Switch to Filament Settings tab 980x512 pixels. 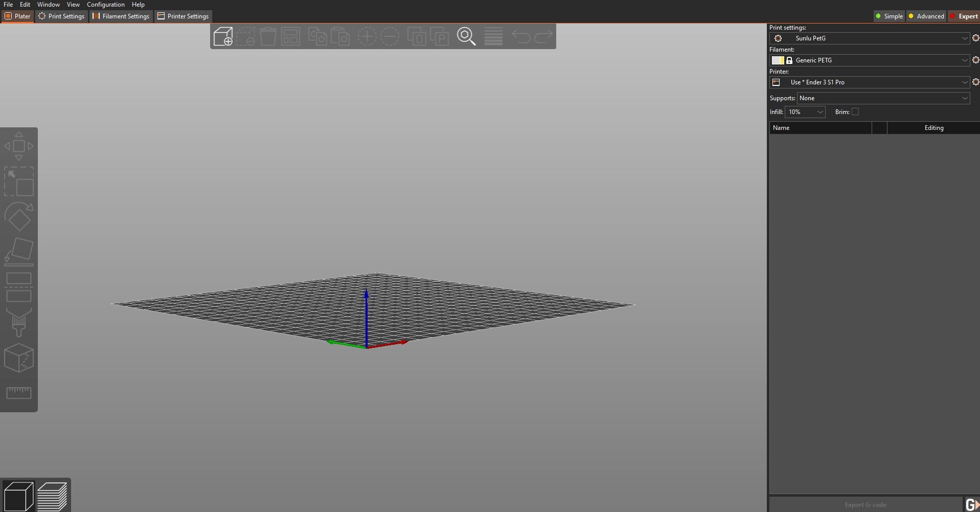click(121, 16)
